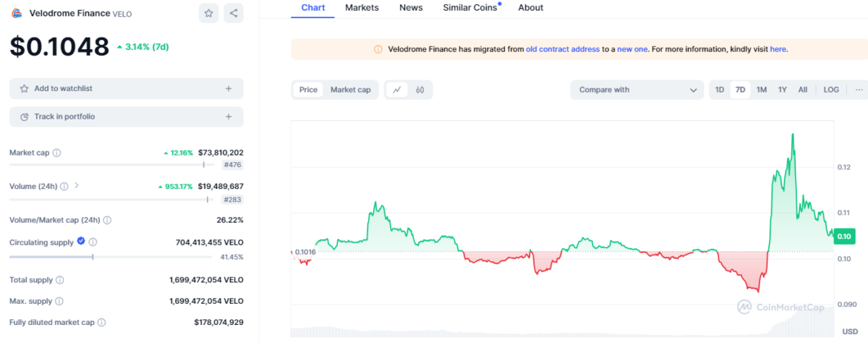Click the Circulating supply info icon
This screenshot has height=343, width=868.
coord(93,242)
